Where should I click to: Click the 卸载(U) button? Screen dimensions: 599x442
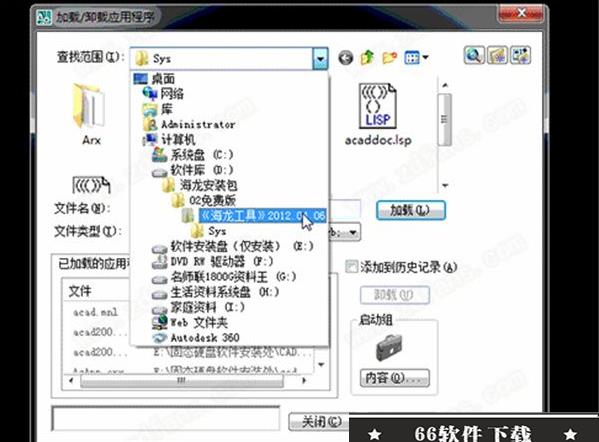pyautogui.click(x=395, y=295)
